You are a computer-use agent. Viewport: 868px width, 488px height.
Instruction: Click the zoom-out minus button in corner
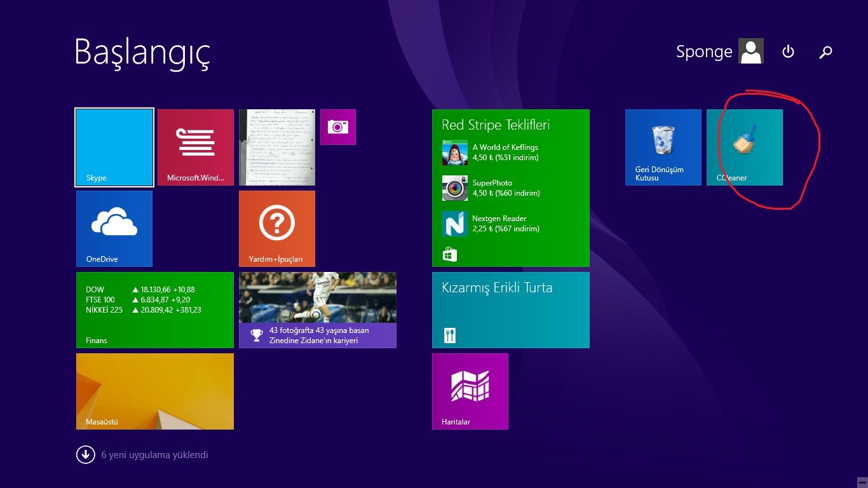[x=861, y=482]
